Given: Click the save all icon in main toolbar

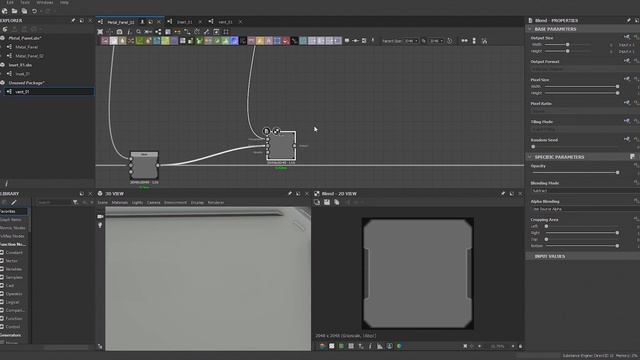Looking at the screenshot, I should [x=24, y=11].
